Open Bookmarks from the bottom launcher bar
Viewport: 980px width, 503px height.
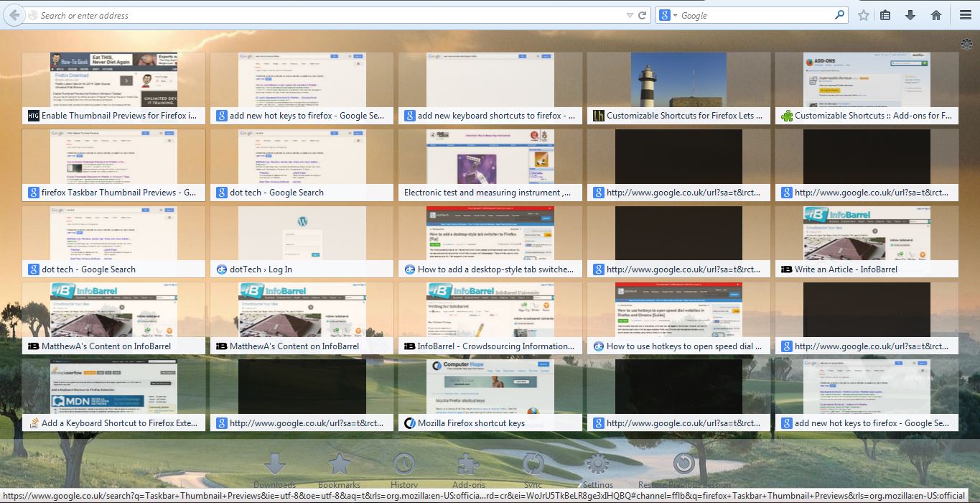(339, 470)
